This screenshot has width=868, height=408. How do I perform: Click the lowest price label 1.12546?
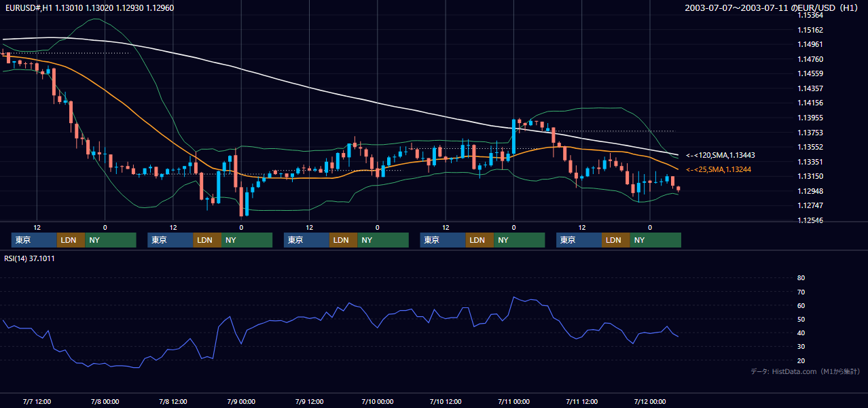click(810, 220)
